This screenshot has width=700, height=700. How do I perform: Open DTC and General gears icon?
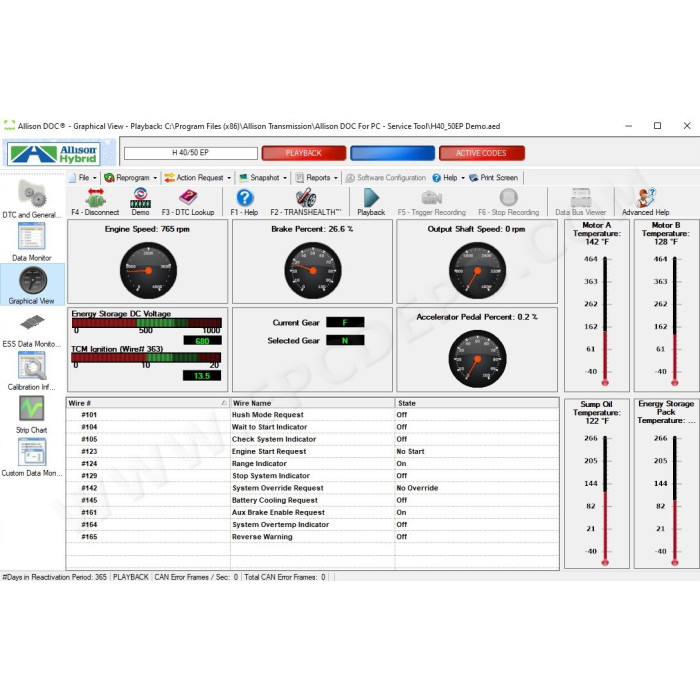(x=32, y=195)
